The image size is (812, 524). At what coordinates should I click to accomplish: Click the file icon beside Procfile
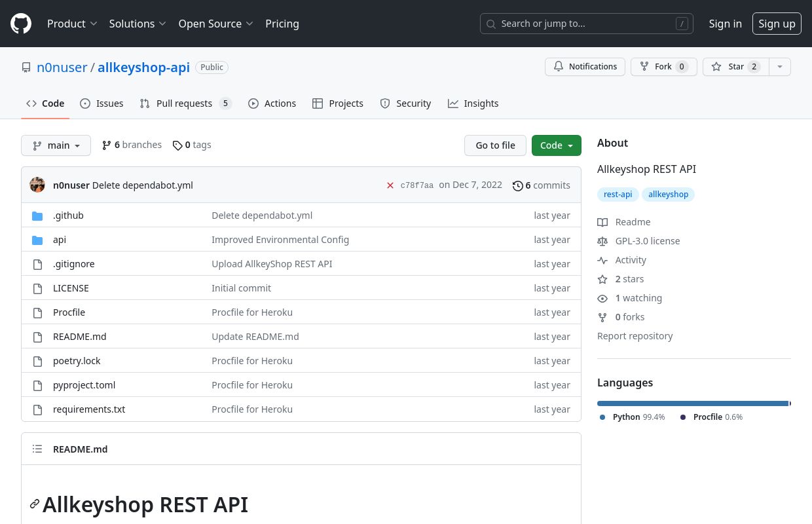[37, 312]
